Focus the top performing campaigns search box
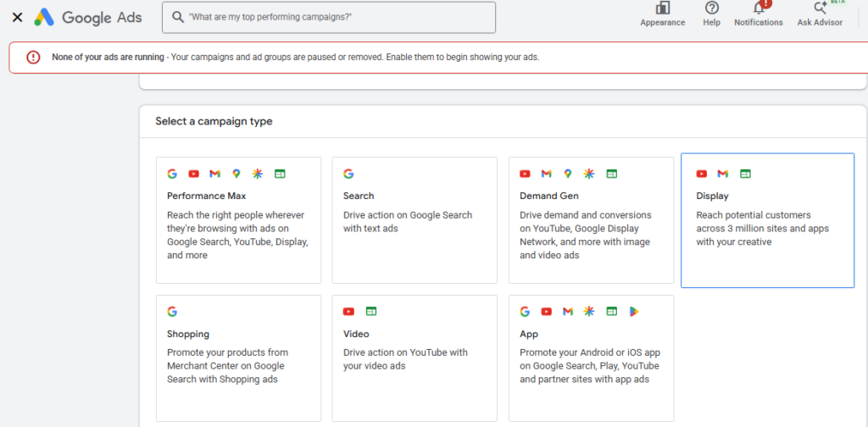 point(329,17)
